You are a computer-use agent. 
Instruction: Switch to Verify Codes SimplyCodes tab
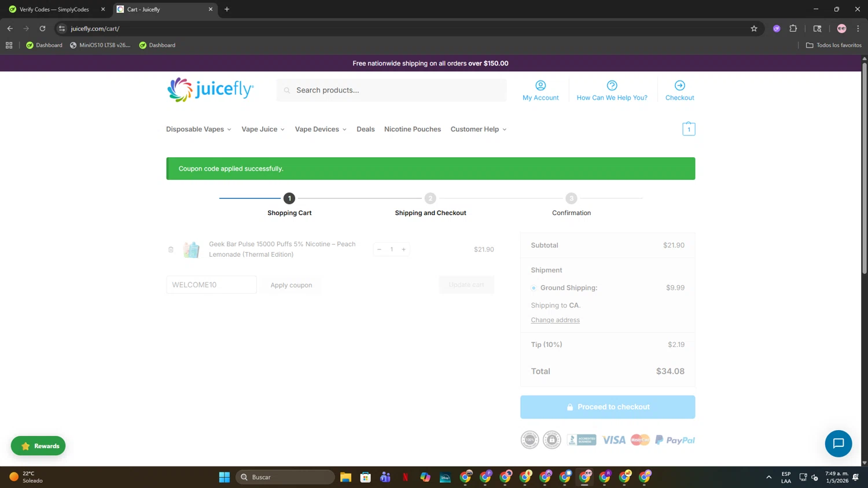(x=54, y=9)
